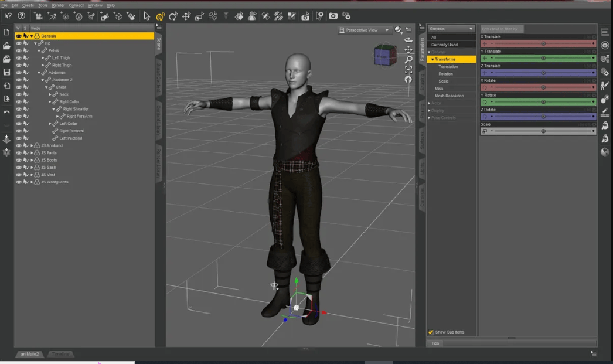Expand the JS Pants tree node
Viewport: 613px width, 364px height.
[x=32, y=153]
